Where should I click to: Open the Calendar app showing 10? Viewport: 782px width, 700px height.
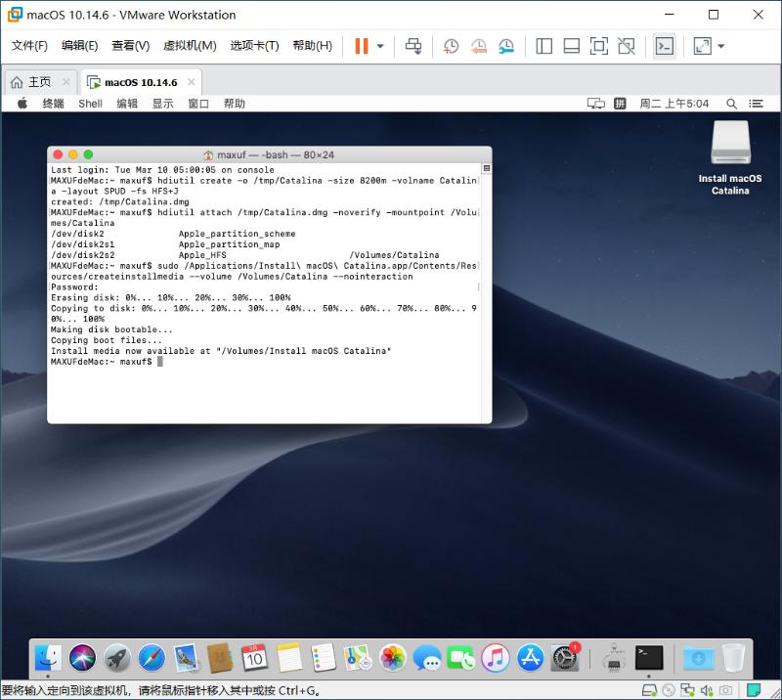[x=252, y=659]
